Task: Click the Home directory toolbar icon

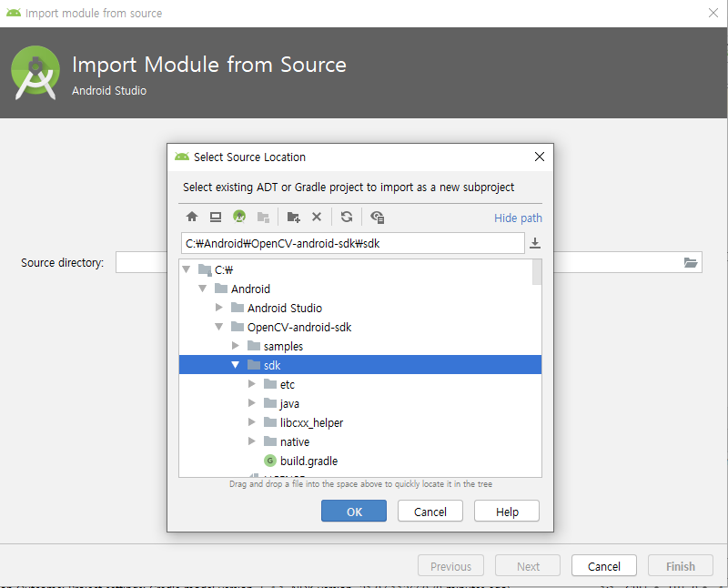Action: [192, 217]
